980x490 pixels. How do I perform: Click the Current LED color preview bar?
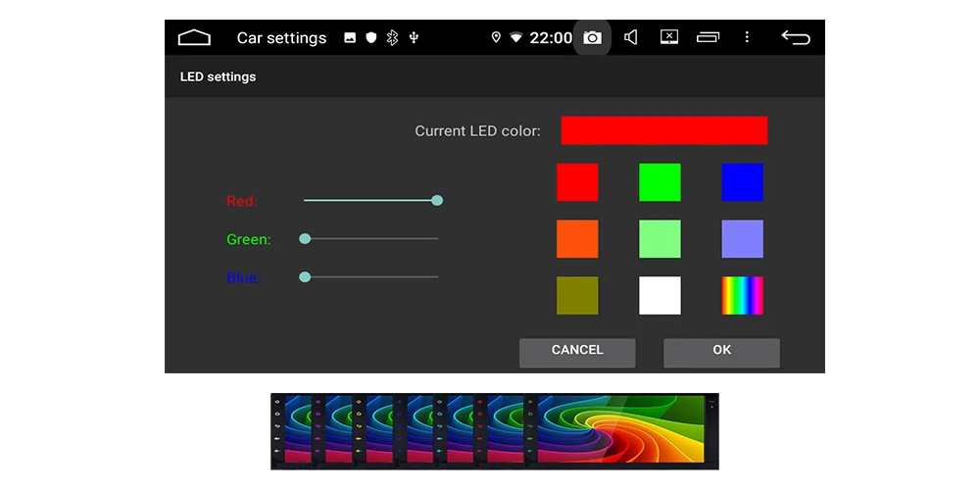664,130
